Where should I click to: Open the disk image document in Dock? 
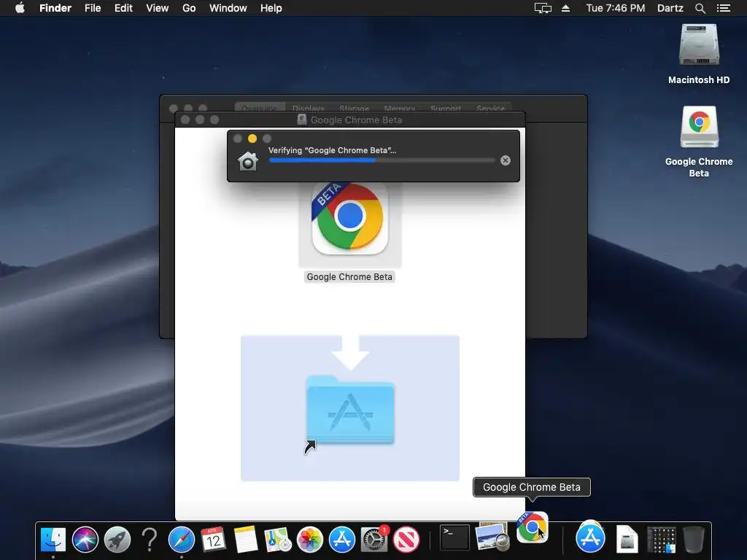coord(627,540)
